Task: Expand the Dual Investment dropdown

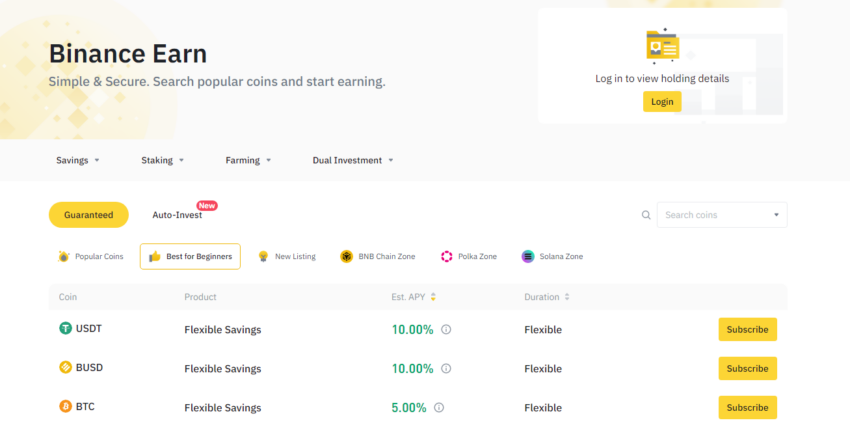Action: (353, 160)
